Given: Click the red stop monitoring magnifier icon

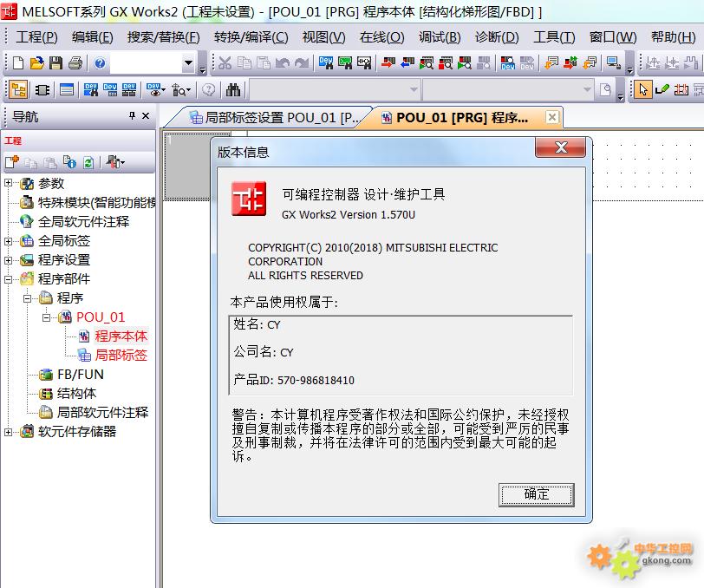Looking at the screenshot, I should click(446, 63).
